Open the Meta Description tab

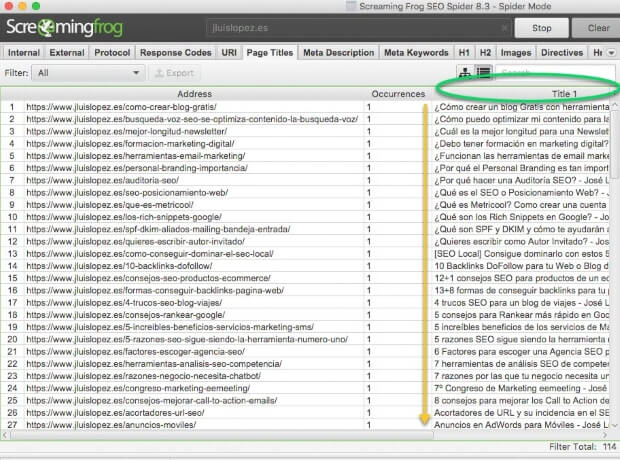(338, 53)
